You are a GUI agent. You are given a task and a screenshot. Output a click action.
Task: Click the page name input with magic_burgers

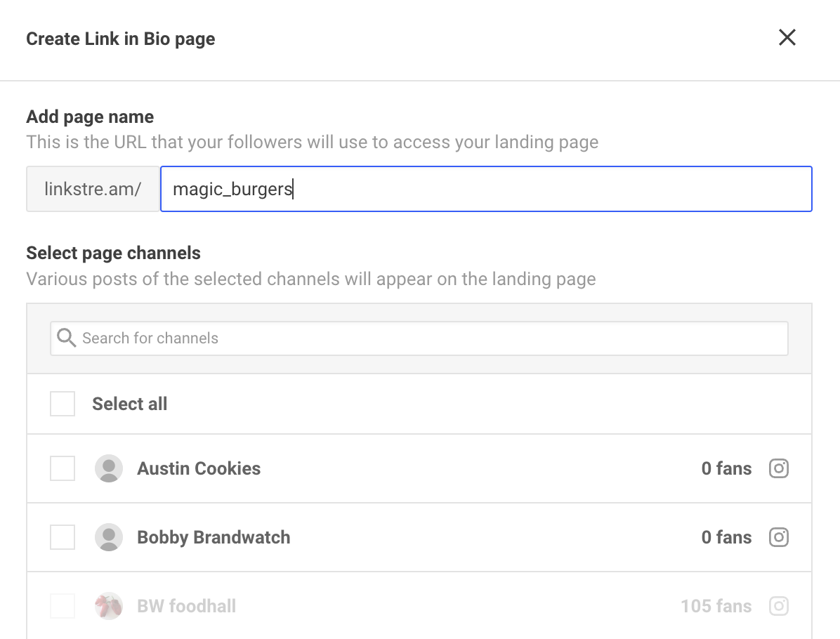click(486, 189)
